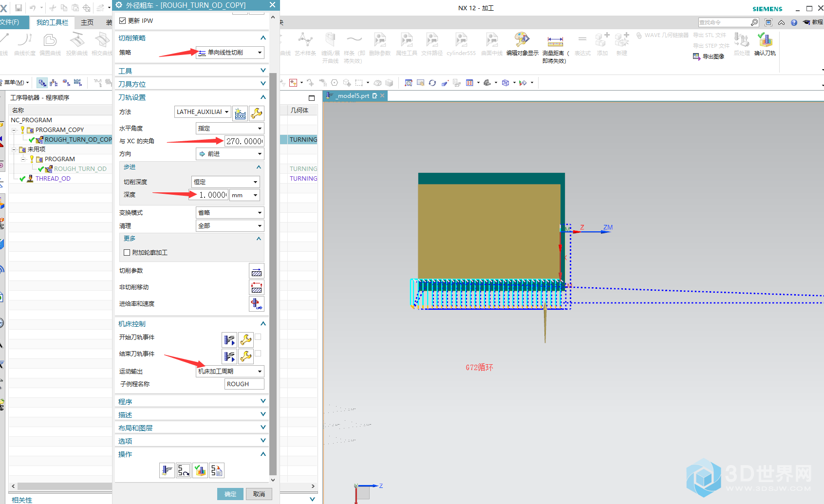The image size is (824, 504).
Task: Select grayed ROUGH_TURN_OD operation under PROGRAM
Action: coord(80,169)
